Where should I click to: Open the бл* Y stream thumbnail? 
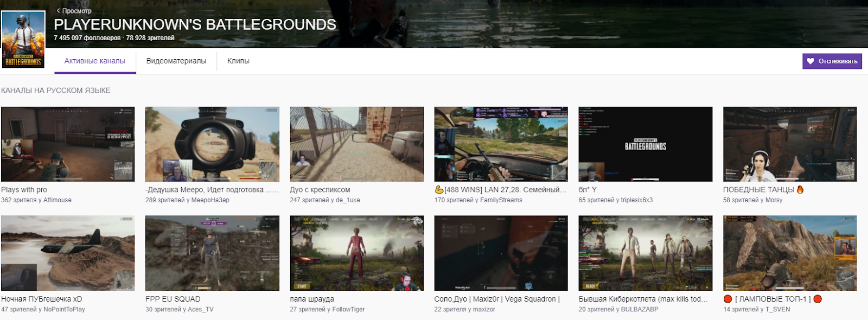click(646, 144)
